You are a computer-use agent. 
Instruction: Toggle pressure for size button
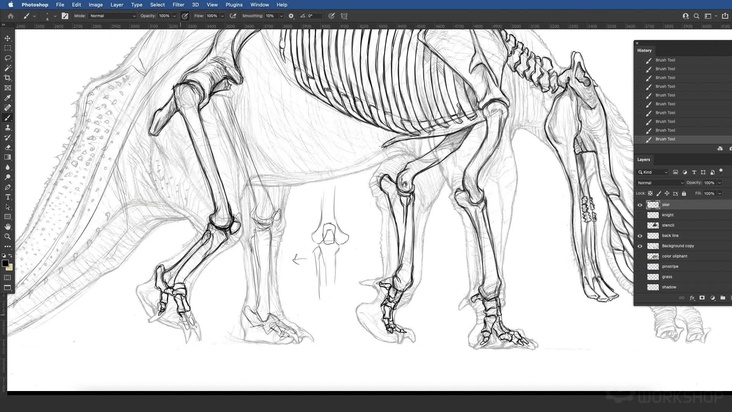[331, 16]
